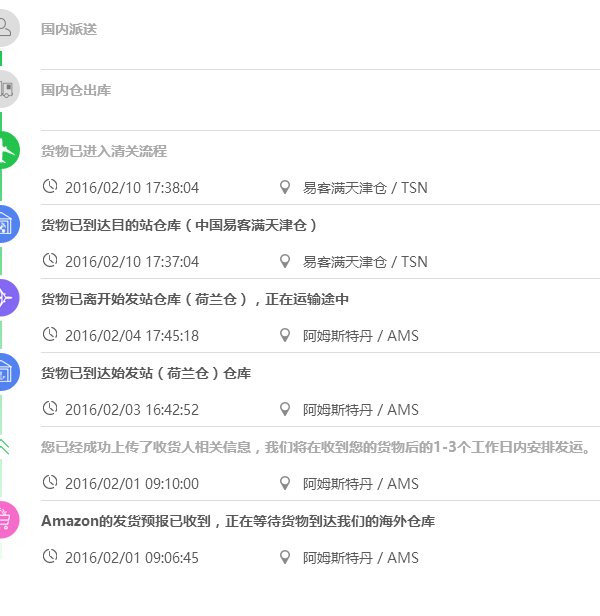Click the green double-chevron upload icon

pos(5,446)
